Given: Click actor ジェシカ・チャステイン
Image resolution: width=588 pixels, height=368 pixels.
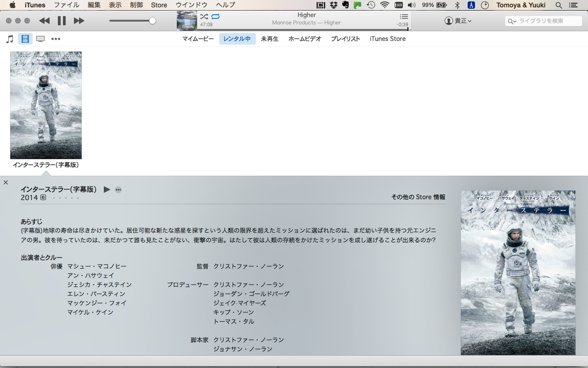Looking at the screenshot, I should coord(99,285).
